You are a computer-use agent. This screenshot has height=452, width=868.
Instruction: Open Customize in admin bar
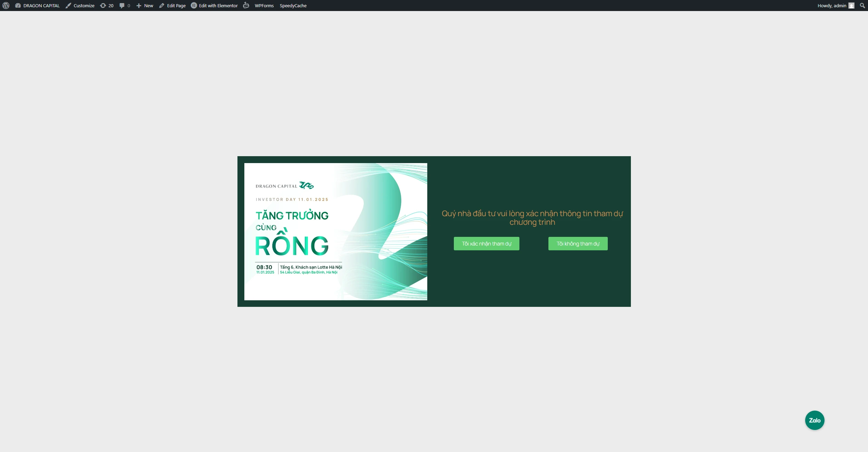80,6
